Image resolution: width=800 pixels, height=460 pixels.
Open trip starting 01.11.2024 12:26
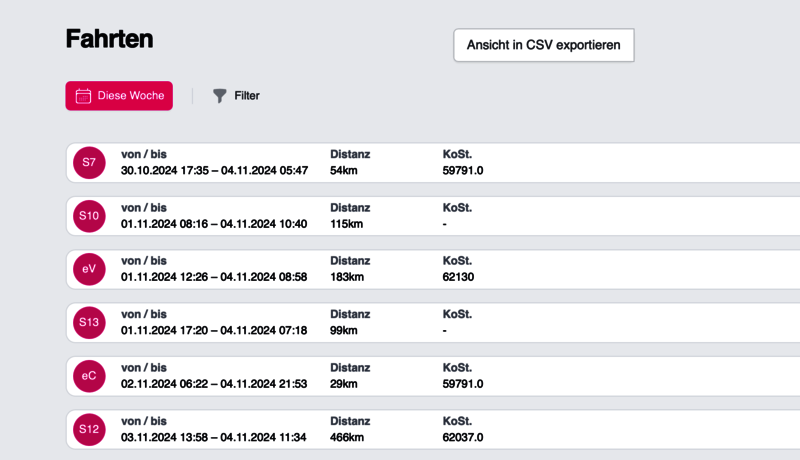[214, 277]
